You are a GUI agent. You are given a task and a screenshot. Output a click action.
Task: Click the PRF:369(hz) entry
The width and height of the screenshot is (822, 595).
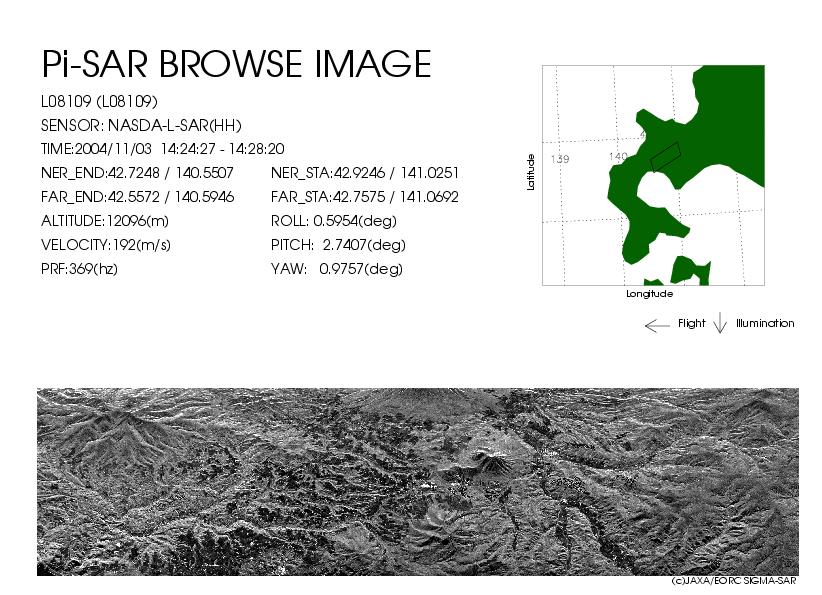pyautogui.click(x=79, y=269)
